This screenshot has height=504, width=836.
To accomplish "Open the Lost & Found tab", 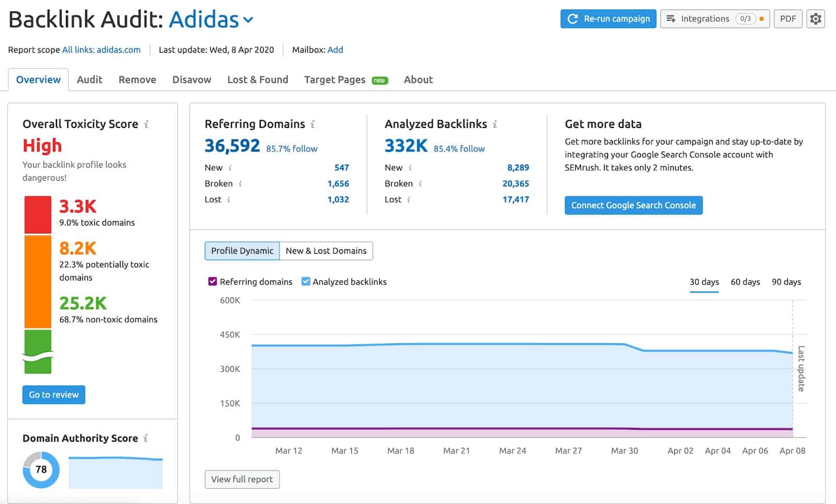I will point(258,79).
